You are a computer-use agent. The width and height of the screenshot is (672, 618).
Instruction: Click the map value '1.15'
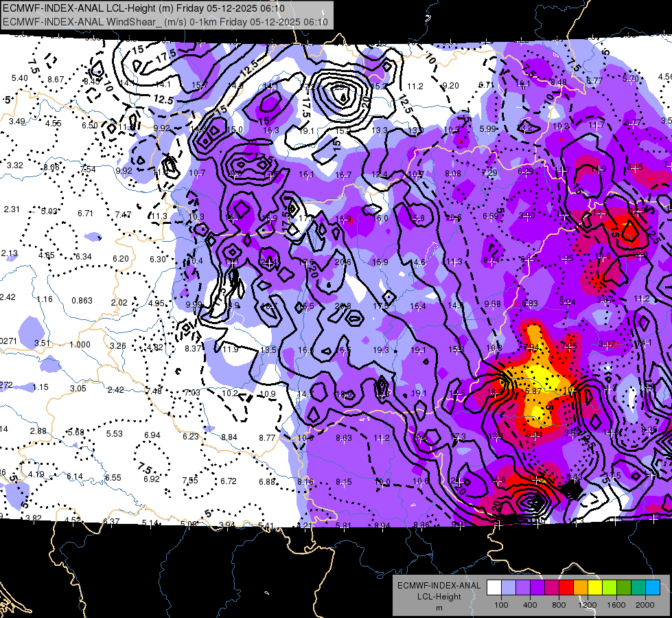point(40,387)
